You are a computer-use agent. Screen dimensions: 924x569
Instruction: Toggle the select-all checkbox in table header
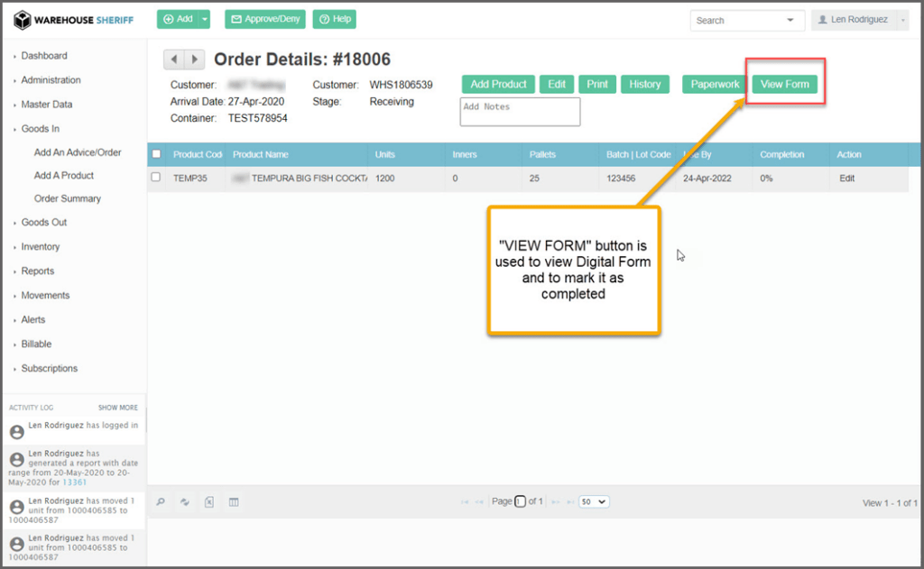(156, 154)
